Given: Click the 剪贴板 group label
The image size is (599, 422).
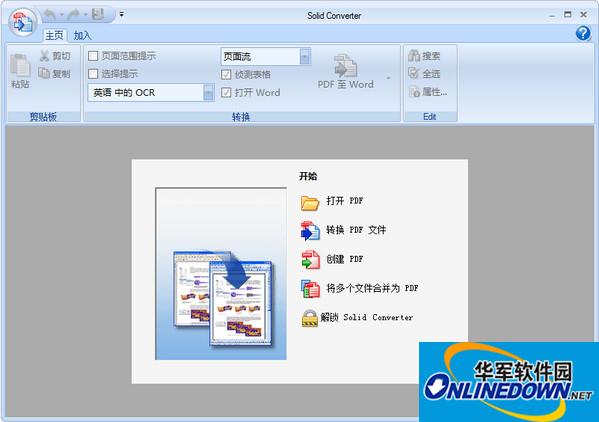Looking at the screenshot, I should 43,116.
